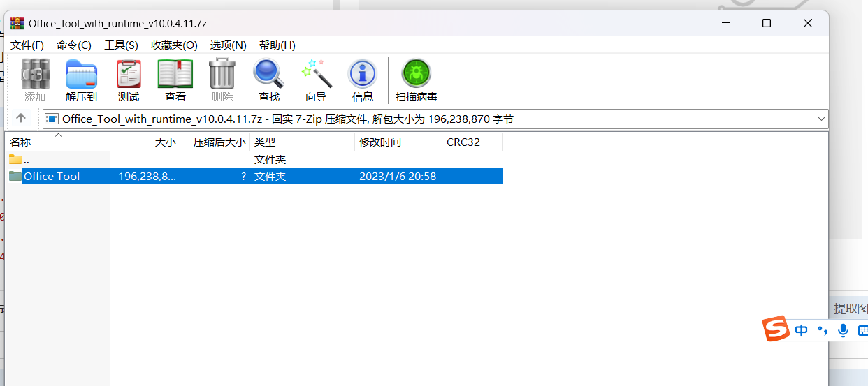Image resolution: width=868 pixels, height=386 pixels.
Task: Go up one level with arrow icon
Action: click(21, 119)
